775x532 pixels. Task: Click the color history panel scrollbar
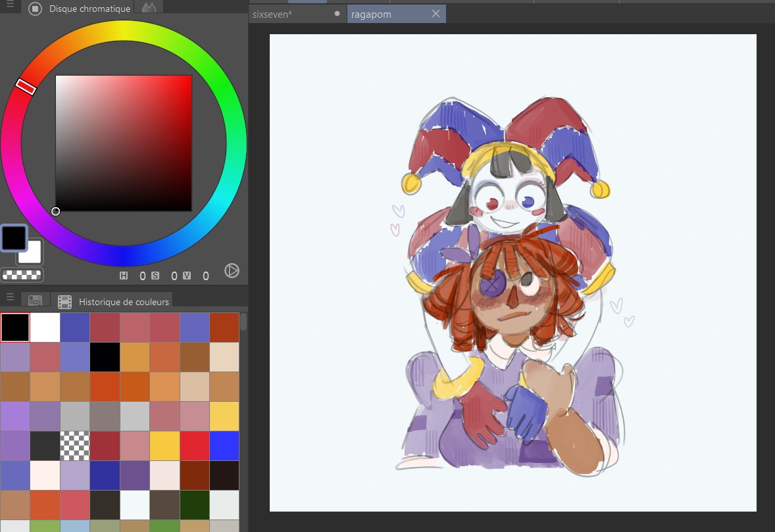[243, 322]
